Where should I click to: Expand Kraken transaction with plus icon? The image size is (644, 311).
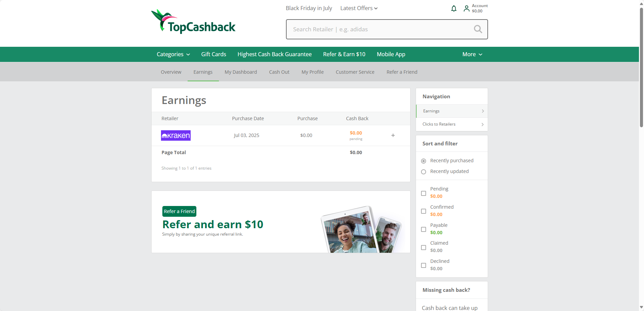[x=393, y=135]
